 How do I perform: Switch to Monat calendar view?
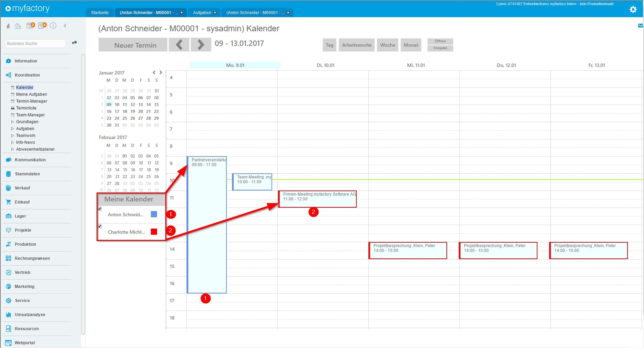411,45
